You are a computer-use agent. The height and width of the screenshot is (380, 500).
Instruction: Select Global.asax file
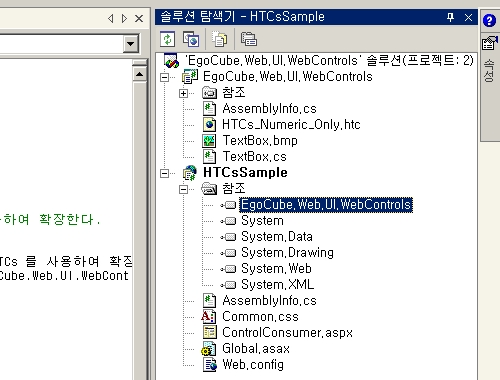[256, 349]
